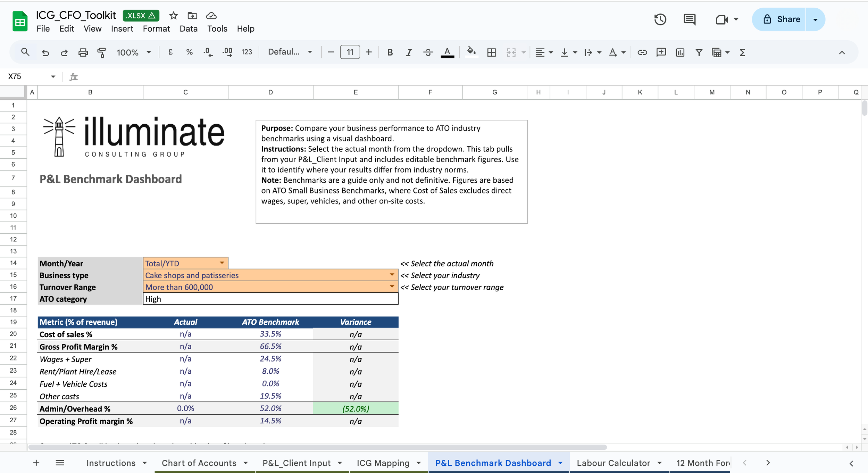Click the create filter funnel icon

[699, 52]
